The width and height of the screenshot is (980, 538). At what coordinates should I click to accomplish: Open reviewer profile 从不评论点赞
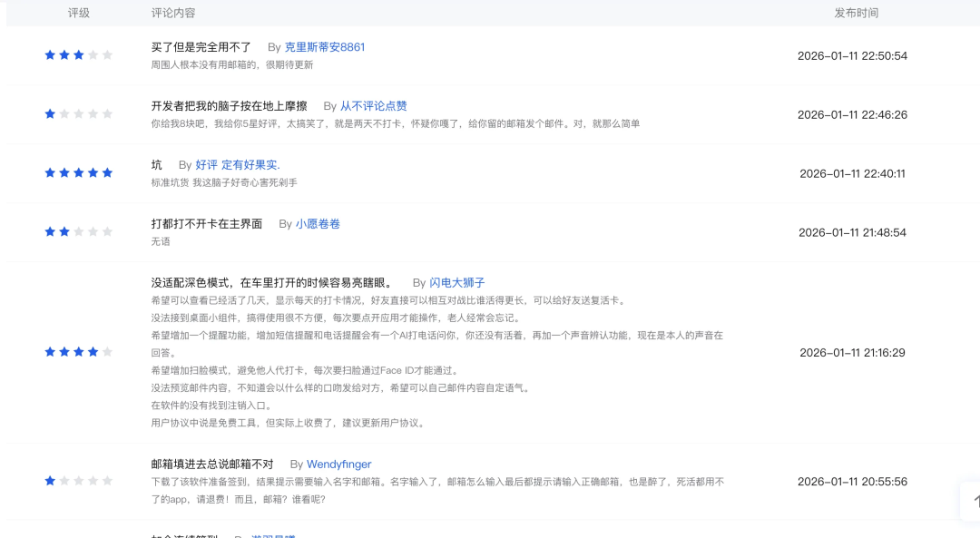pos(373,106)
